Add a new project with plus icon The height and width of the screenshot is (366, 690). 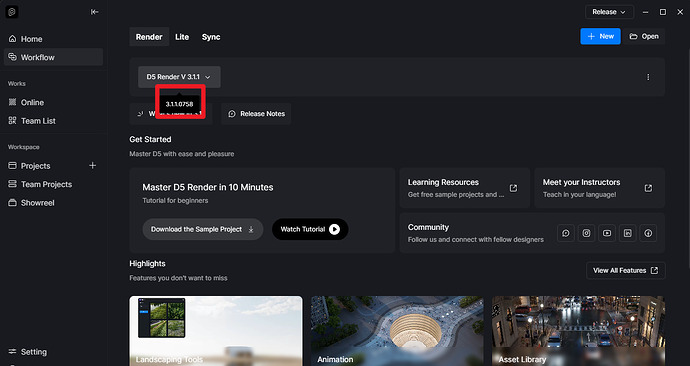92,165
